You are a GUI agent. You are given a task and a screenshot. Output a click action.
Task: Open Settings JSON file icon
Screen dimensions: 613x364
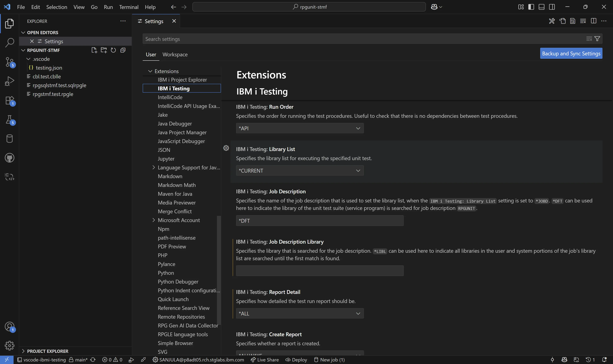pos(563,21)
